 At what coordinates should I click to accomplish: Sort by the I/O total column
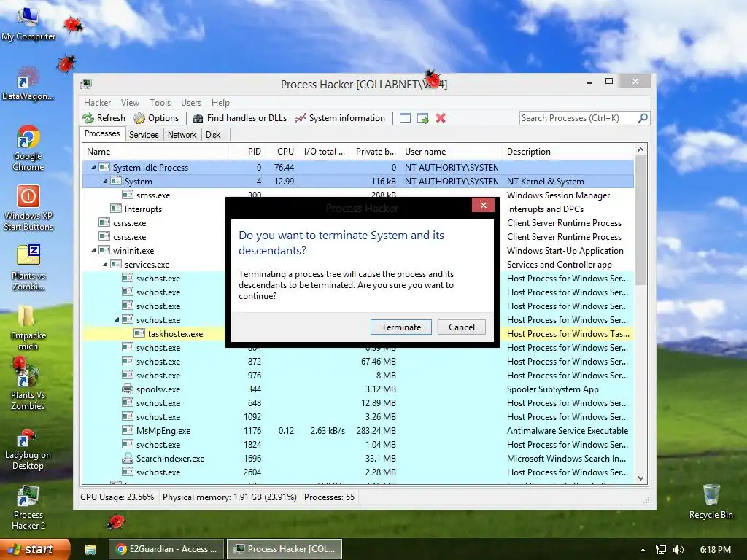pyautogui.click(x=323, y=152)
